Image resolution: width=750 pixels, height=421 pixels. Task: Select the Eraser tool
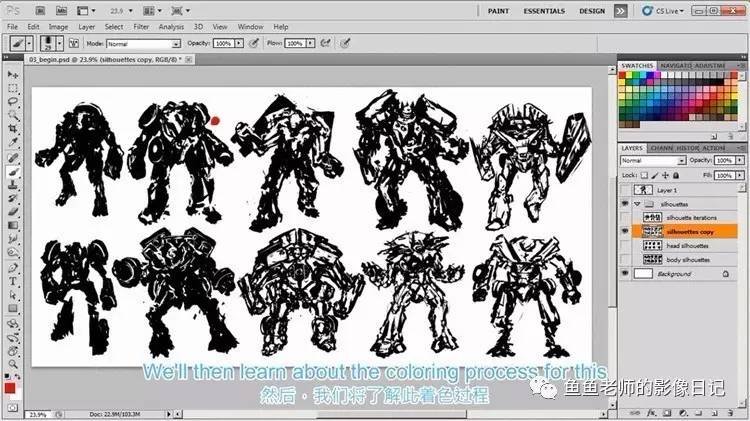pyautogui.click(x=13, y=212)
